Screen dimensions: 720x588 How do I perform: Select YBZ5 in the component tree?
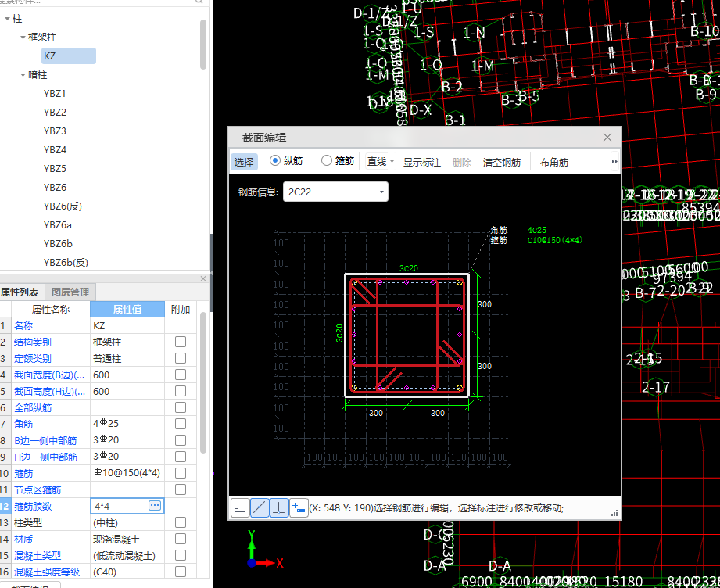55,169
